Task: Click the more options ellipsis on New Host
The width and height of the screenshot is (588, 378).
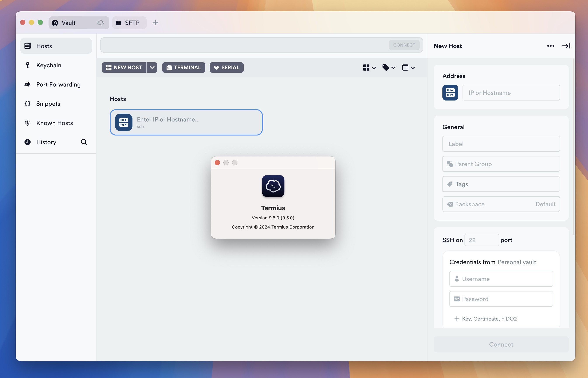Action: pyautogui.click(x=551, y=45)
